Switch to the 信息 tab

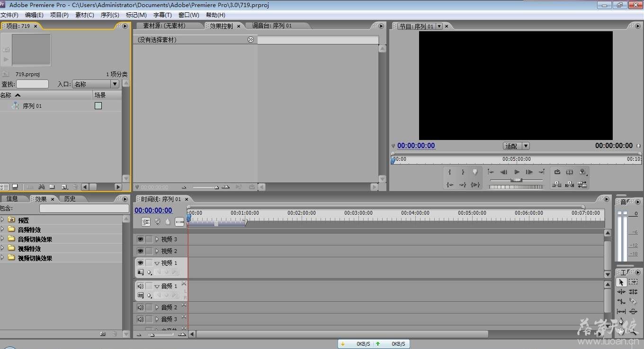[12, 199]
